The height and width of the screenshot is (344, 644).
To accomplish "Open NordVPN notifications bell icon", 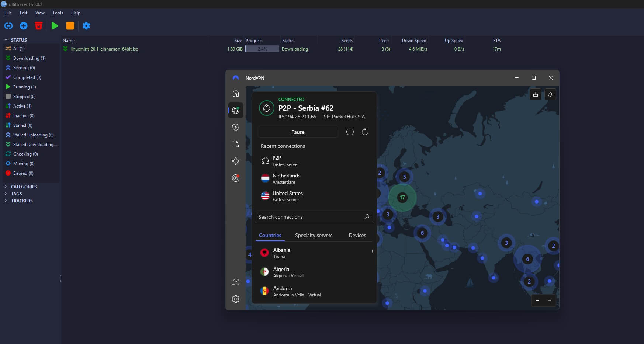I will (x=550, y=94).
